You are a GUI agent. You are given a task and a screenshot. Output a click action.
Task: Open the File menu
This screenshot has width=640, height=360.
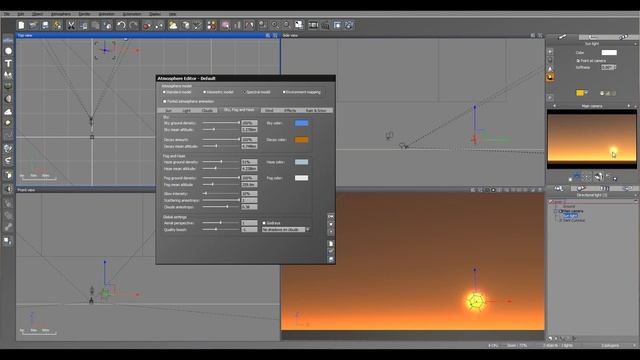coord(7,14)
